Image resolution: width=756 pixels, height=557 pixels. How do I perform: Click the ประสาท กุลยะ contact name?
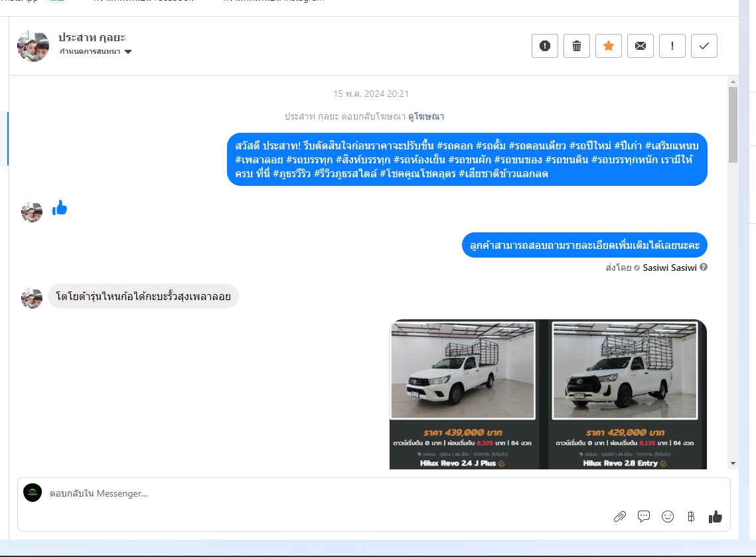(92, 37)
